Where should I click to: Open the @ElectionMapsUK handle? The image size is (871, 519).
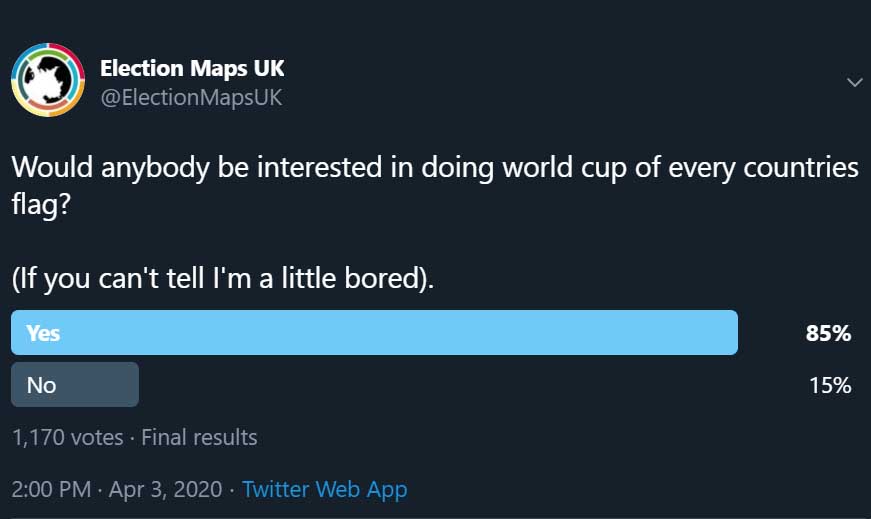[x=191, y=98]
